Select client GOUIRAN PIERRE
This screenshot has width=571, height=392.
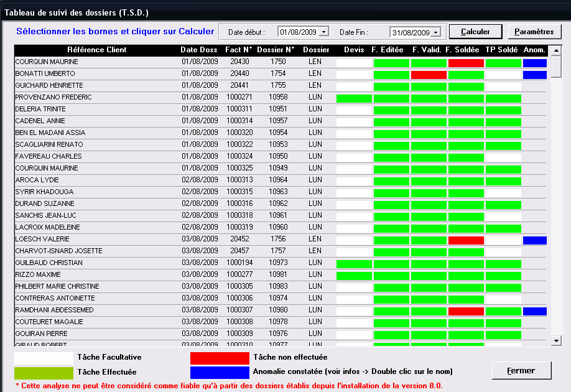[41, 334]
